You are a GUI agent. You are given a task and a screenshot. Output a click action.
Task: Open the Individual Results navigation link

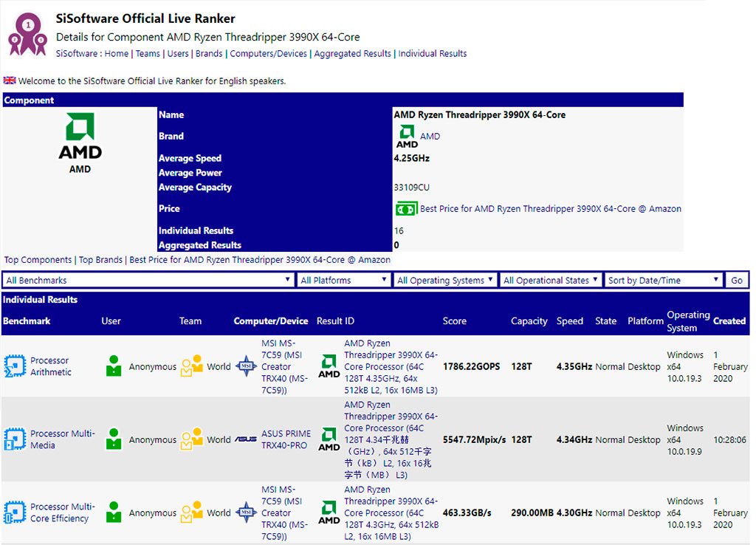(x=433, y=53)
